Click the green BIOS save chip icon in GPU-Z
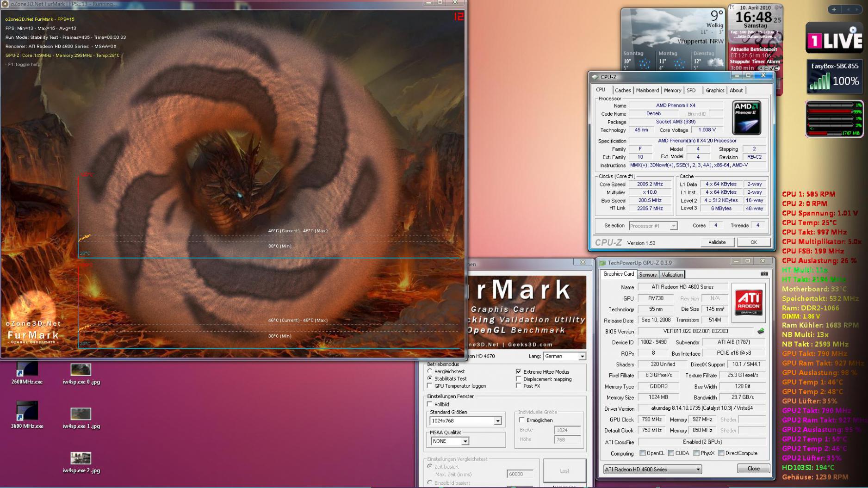This screenshot has width=868, height=488. (760, 331)
